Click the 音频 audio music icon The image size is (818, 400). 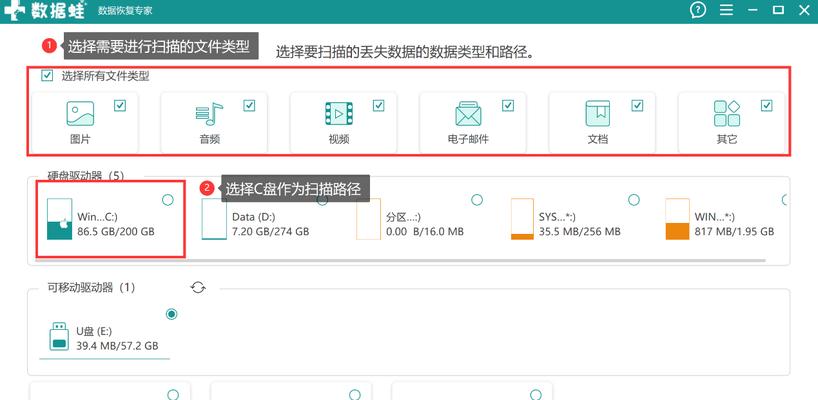click(x=209, y=114)
